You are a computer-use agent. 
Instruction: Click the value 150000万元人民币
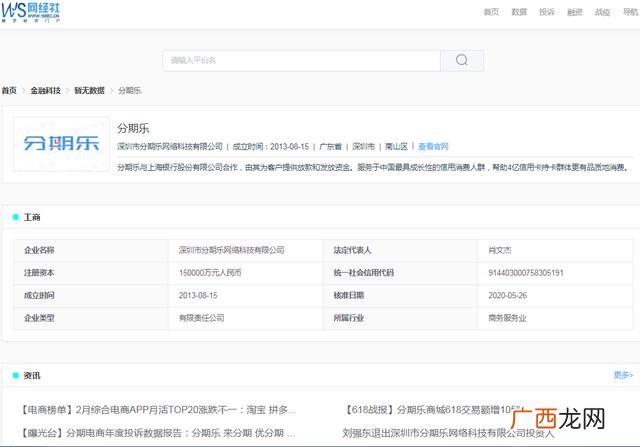tap(210, 273)
